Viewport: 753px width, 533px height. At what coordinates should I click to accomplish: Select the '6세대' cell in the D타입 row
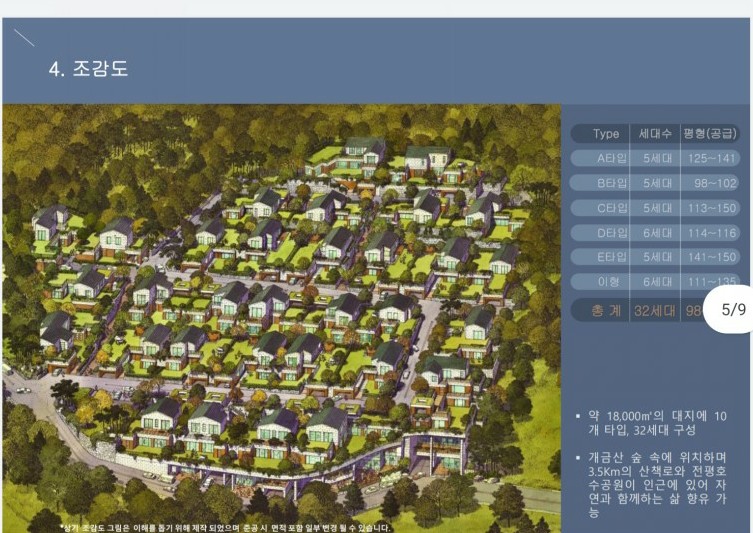(657, 233)
